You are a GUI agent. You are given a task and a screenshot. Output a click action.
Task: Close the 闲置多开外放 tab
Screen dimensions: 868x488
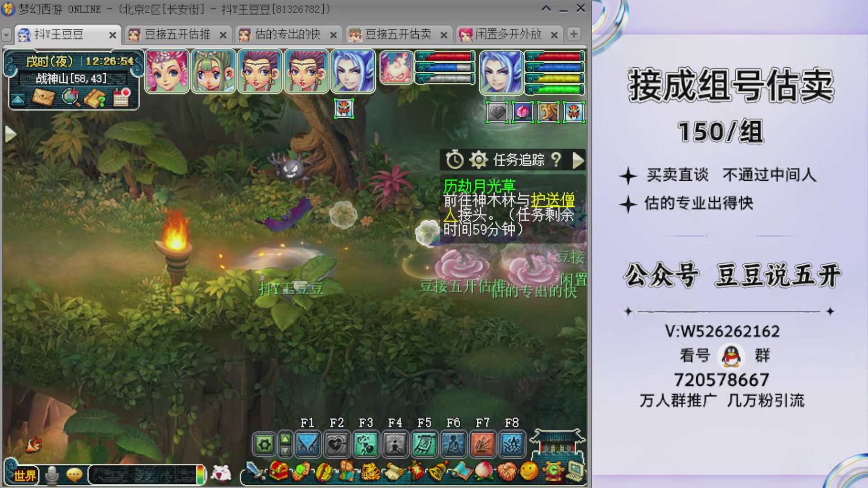pyautogui.click(x=554, y=35)
